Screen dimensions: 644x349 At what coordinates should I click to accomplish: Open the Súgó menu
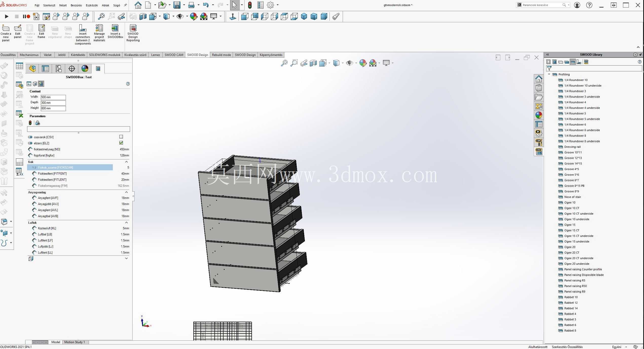117,5
